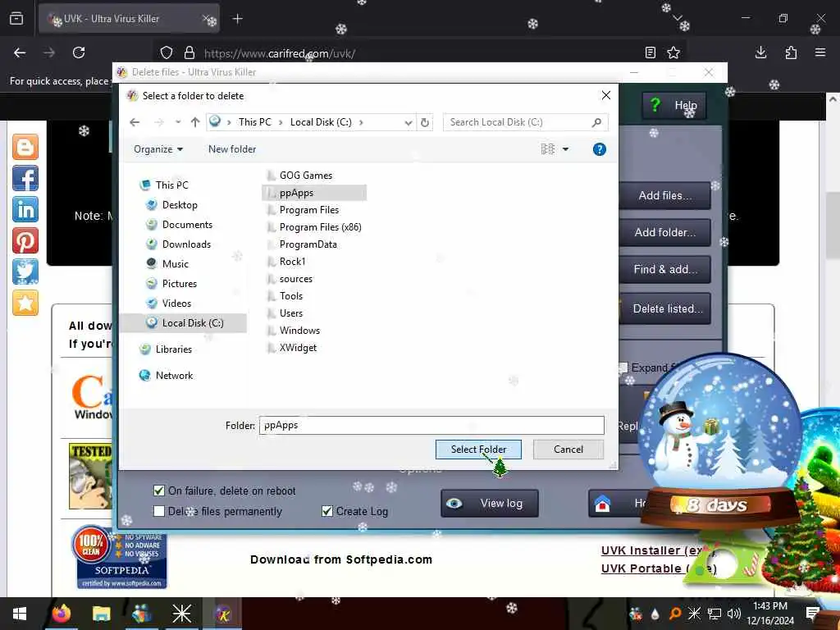Click the Folder name input field
The height and width of the screenshot is (630, 840).
click(431, 426)
